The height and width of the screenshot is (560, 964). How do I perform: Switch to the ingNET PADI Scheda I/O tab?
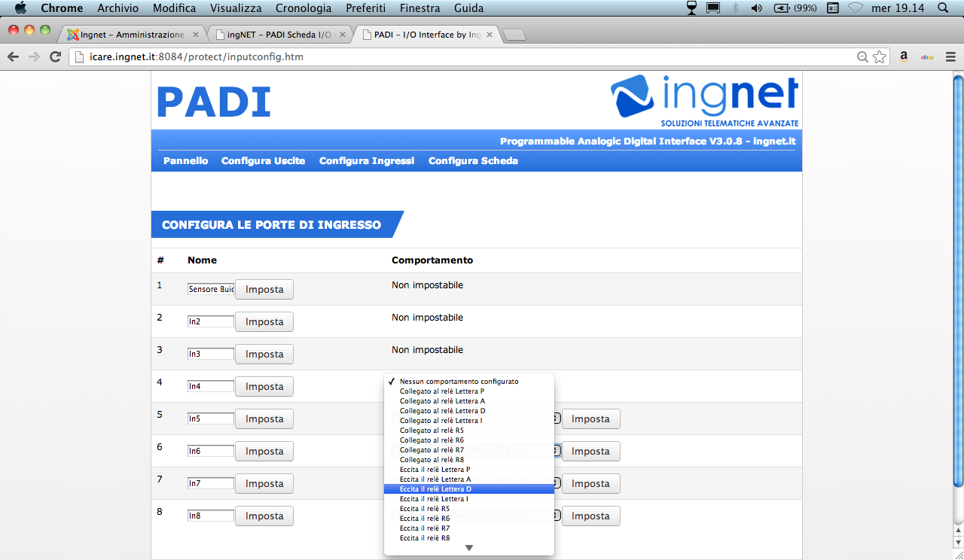click(x=279, y=35)
